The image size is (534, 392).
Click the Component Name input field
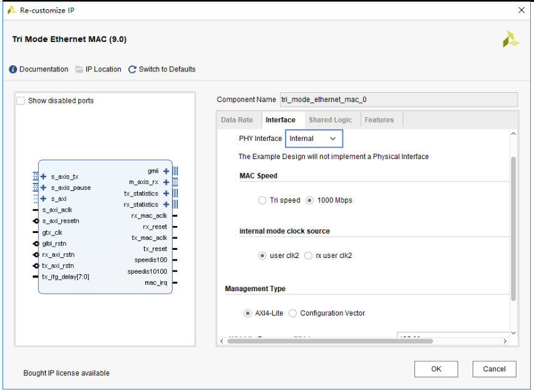(398, 100)
